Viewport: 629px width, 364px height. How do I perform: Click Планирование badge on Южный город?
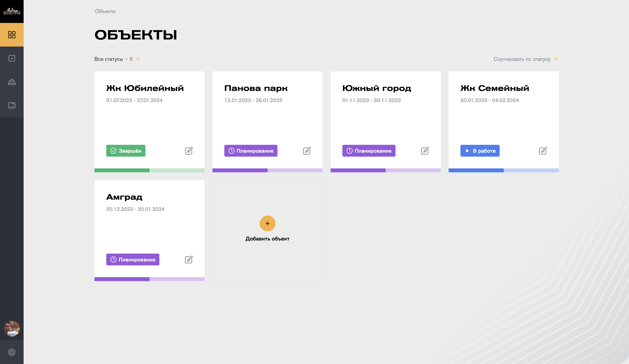tap(369, 151)
